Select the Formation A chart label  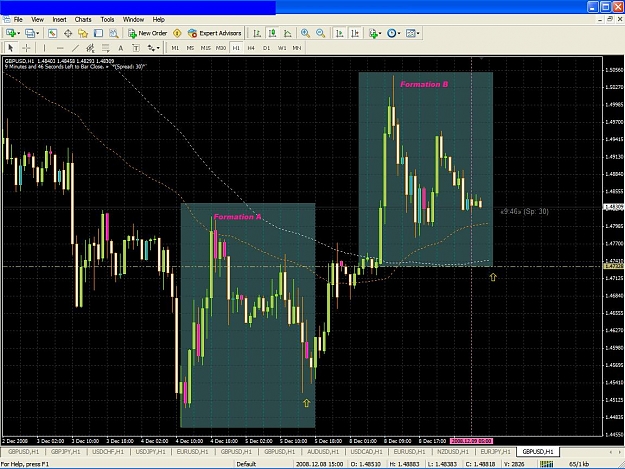[x=238, y=217]
